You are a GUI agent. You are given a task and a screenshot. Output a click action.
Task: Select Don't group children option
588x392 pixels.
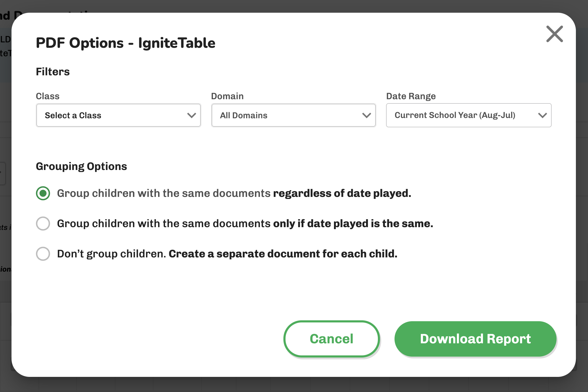pos(43,254)
